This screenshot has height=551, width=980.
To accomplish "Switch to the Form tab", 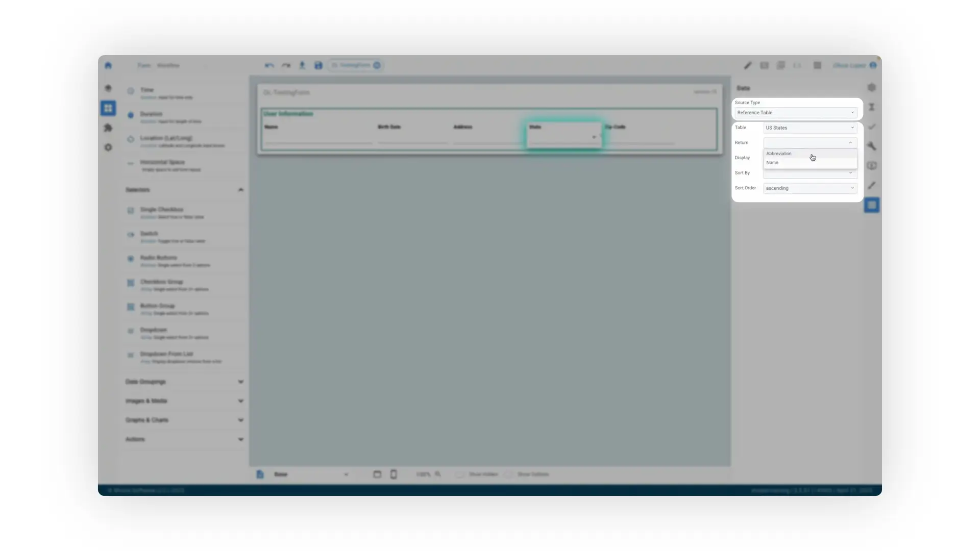I will pos(144,65).
